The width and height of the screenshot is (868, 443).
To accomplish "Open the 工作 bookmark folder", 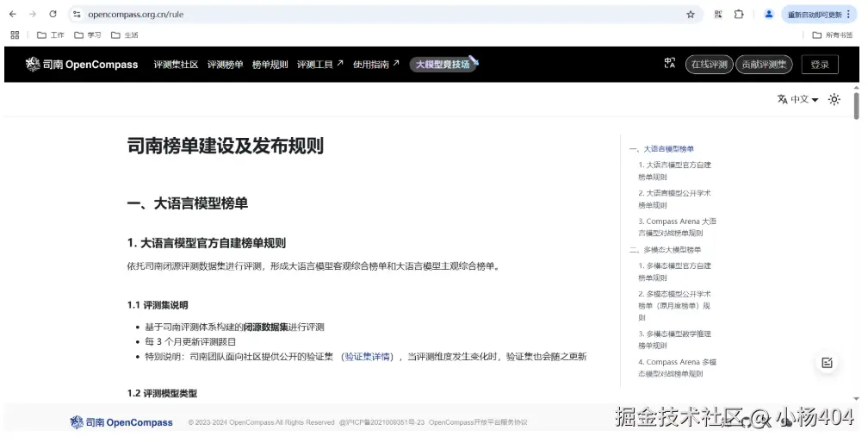I will pyautogui.click(x=50, y=34).
